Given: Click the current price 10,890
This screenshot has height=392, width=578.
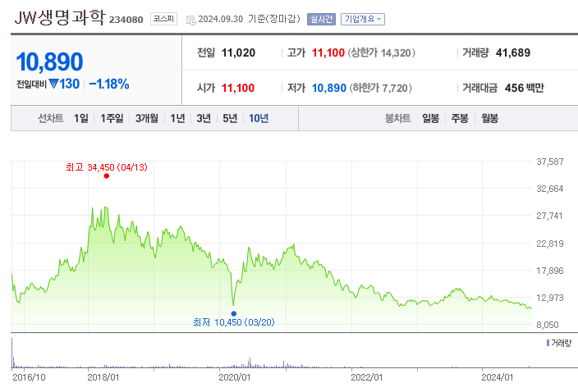Looking at the screenshot, I should click(50, 62).
